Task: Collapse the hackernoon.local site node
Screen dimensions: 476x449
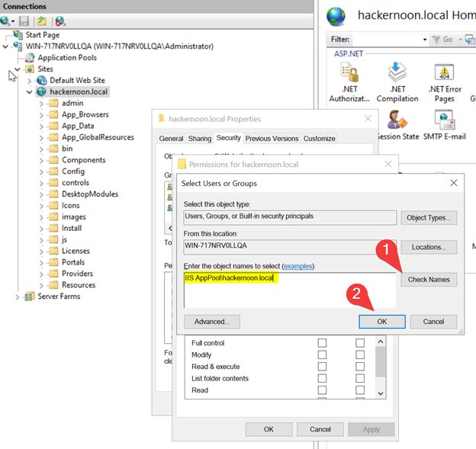Action: tap(30, 91)
